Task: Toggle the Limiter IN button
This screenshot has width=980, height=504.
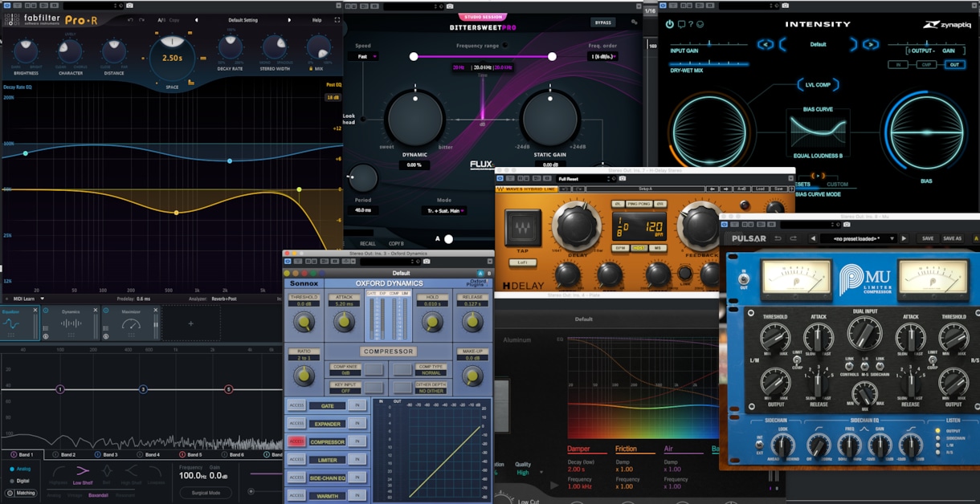Action: click(357, 460)
